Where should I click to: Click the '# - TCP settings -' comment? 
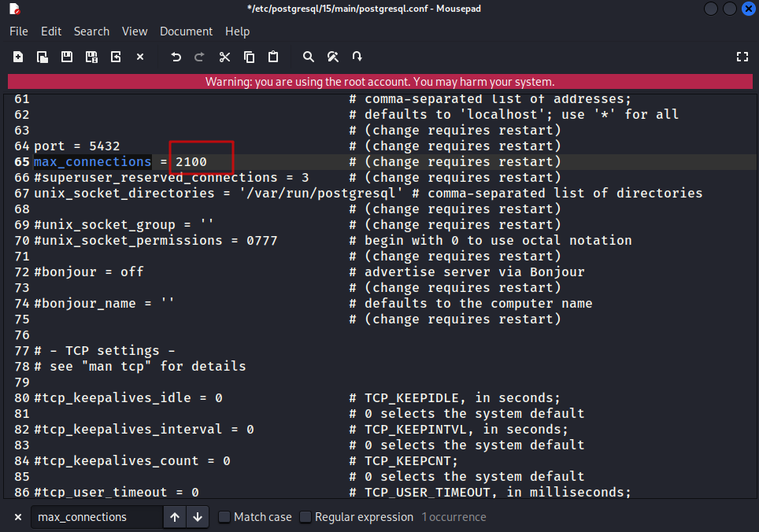click(105, 351)
